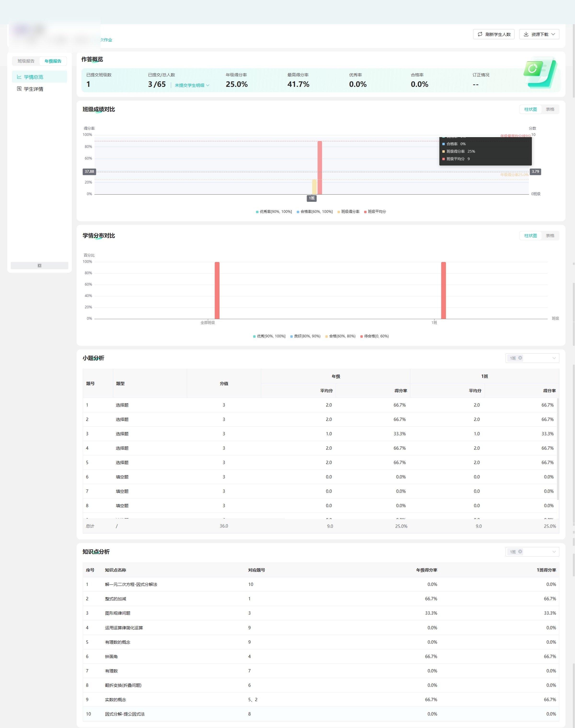Remove 1班 tag in 小题分析 selector
The width and height of the screenshot is (575, 728).
[520, 358]
